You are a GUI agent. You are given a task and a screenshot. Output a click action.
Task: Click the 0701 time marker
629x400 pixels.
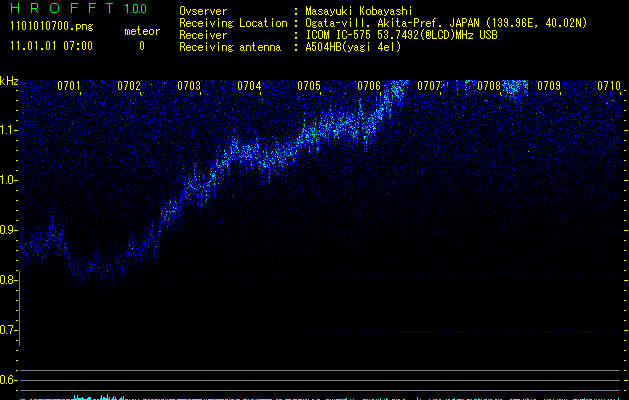pyautogui.click(x=69, y=86)
